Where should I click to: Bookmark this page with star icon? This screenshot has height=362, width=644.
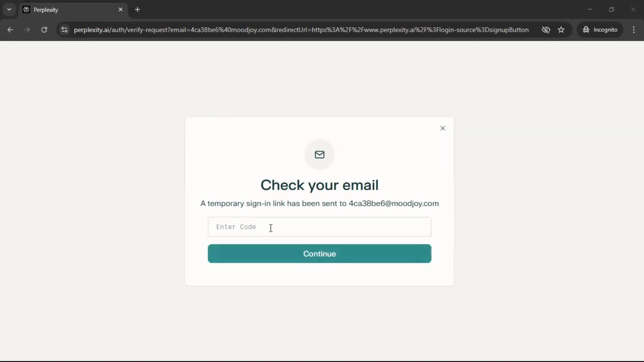(x=561, y=30)
